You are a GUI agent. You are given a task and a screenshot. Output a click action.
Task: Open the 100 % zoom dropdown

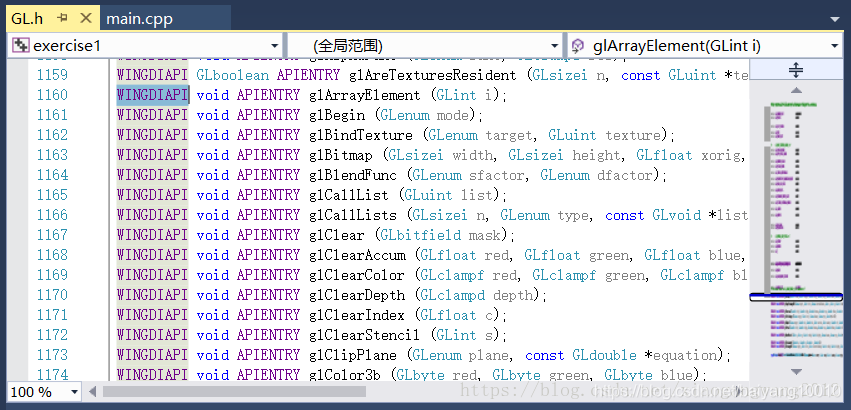(x=74, y=392)
